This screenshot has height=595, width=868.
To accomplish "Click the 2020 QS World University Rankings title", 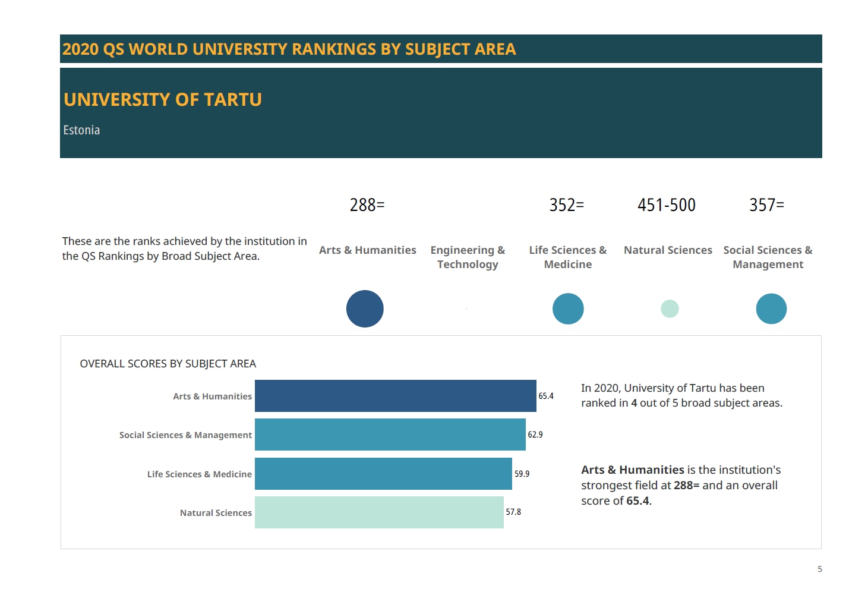I will pyautogui.click(x=289, y=49).
